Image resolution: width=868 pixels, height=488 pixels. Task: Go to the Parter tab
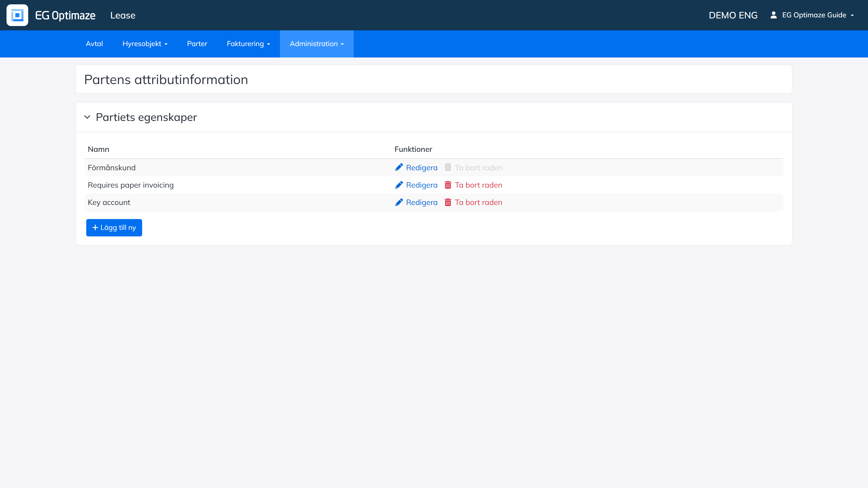(x=197, y=44)
